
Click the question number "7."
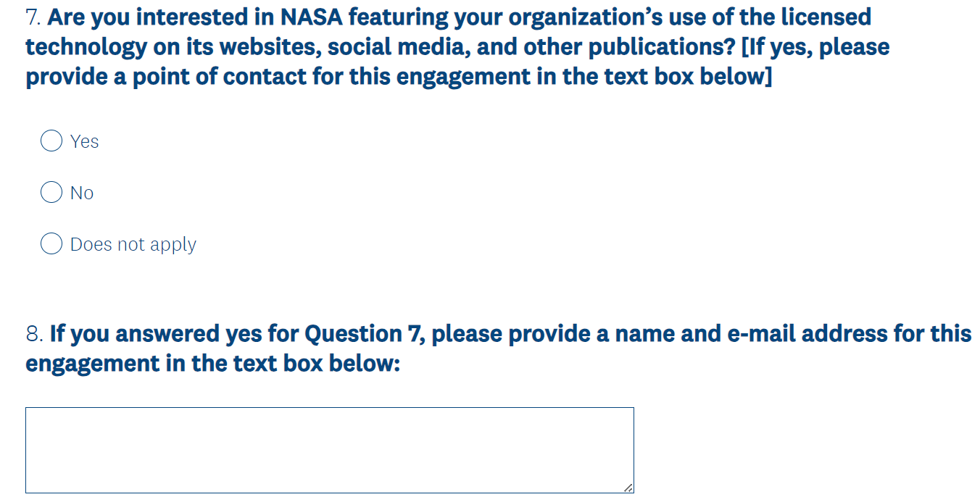[34, 17]
